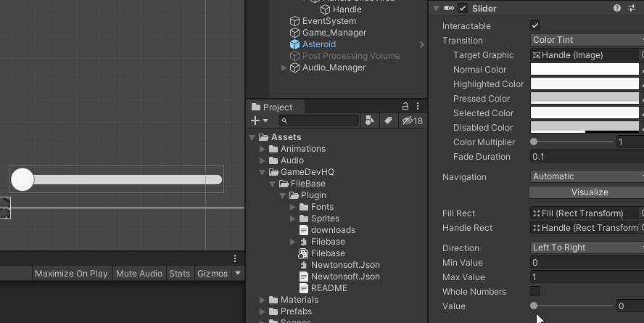Expand the Fonts folder
The height and width of the screenshot is (323, 644).
293,207
